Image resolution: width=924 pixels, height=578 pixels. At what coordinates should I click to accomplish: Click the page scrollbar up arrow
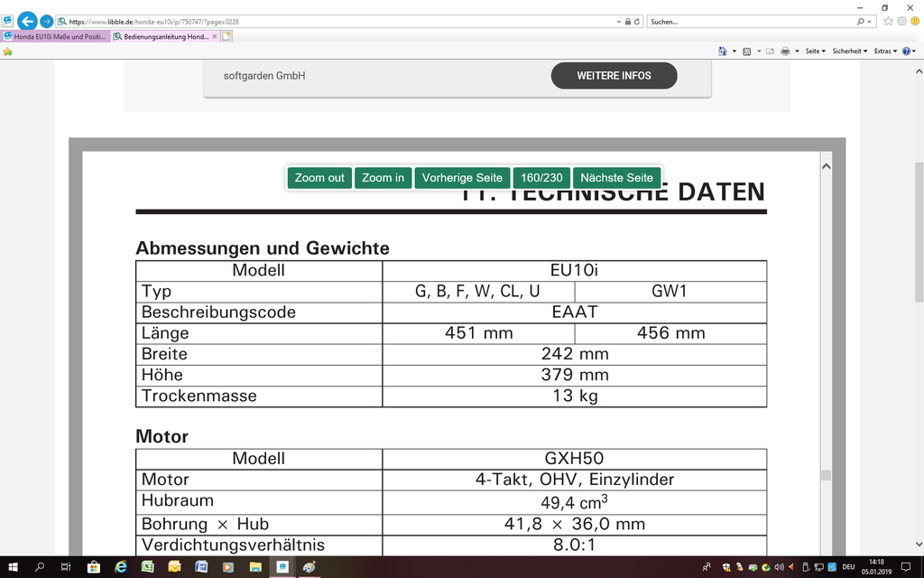point(919,71)
